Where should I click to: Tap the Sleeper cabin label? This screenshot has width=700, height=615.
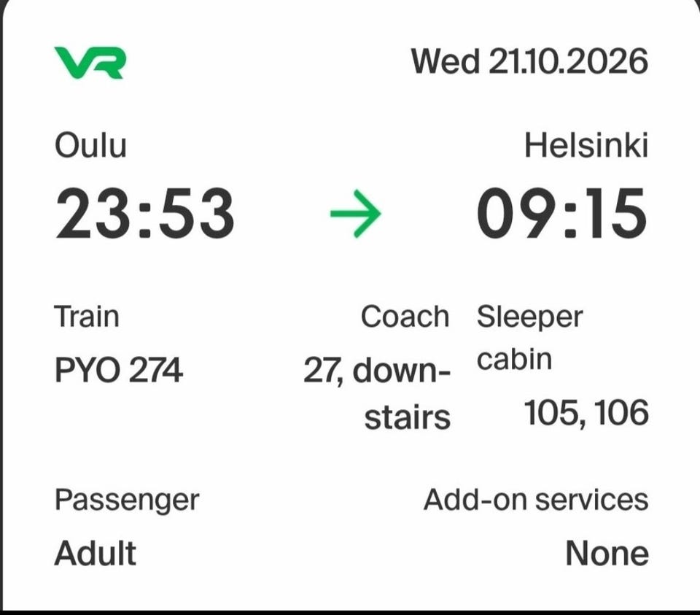(529, 338)
